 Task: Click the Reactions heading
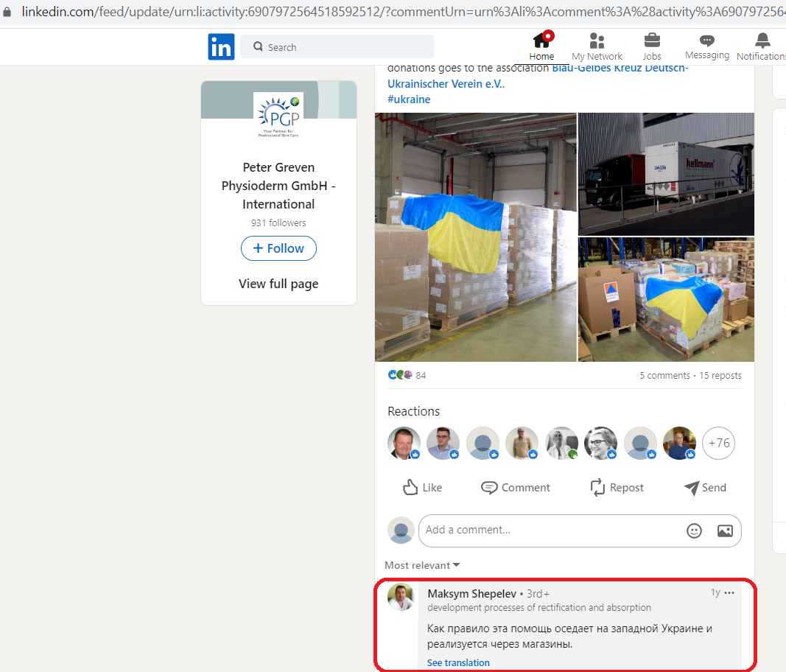[x=413, y=411]
